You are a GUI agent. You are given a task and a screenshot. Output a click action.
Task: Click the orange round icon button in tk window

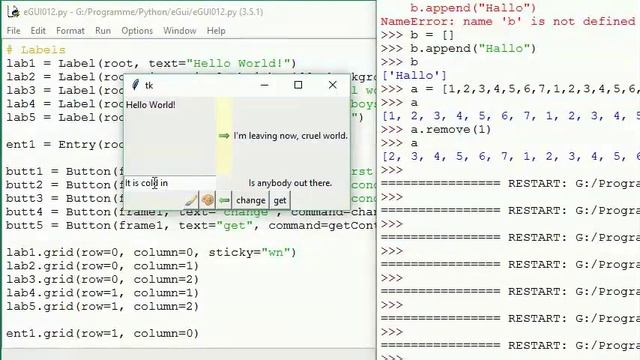click(207, 200)
